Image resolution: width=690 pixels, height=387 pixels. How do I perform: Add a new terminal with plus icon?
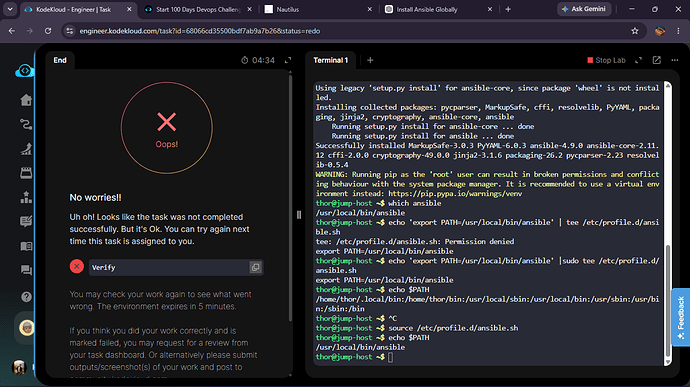pyautogui.click(x=370, y=60)
